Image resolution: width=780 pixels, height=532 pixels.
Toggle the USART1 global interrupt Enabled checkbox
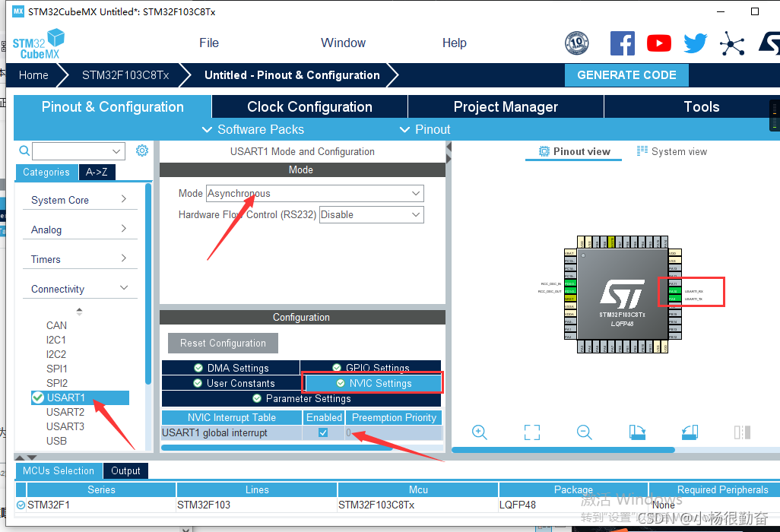(323, 432)
